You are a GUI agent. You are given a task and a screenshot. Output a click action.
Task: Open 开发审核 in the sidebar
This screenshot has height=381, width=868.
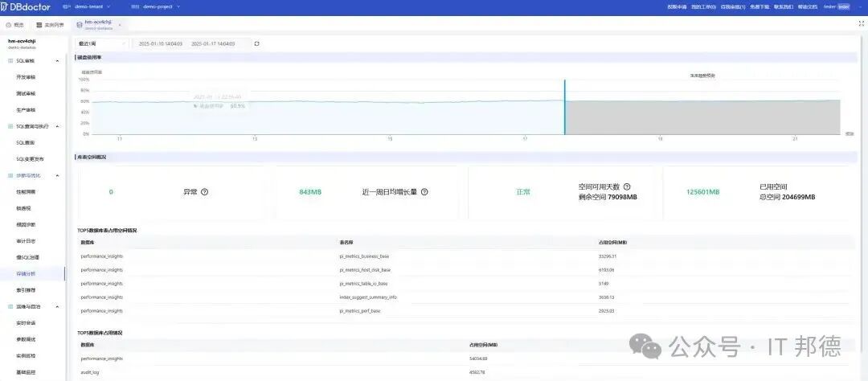tap(26, 77)
